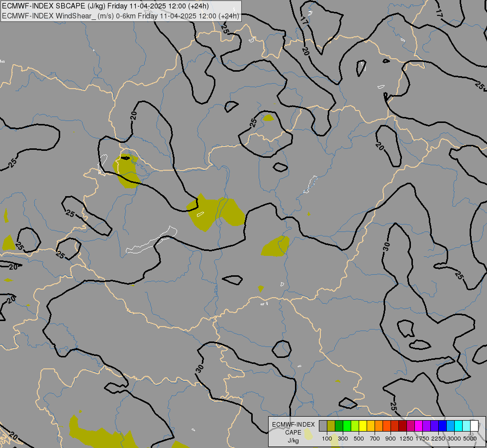Click the gray swatch in CAPE legend
The height and width of the screenshot is (448, 487).
point(323,426)
